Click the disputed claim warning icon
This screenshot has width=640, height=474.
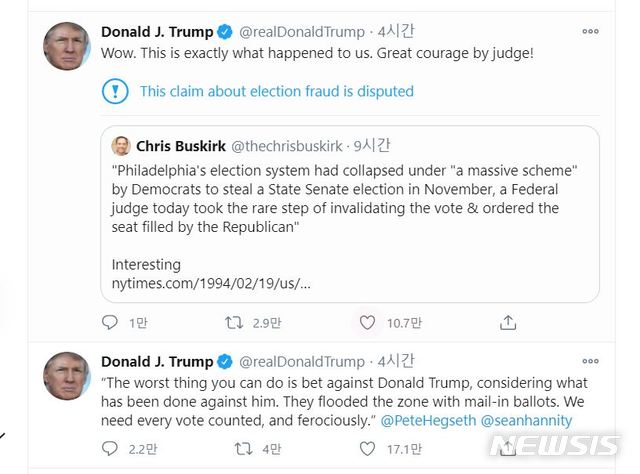[x=116, y=91]
